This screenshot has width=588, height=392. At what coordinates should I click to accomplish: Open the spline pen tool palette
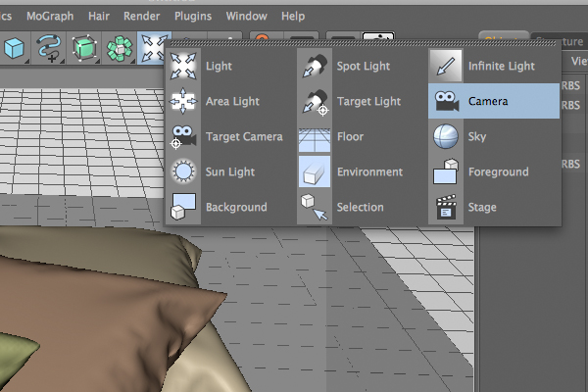click(50, 48)
